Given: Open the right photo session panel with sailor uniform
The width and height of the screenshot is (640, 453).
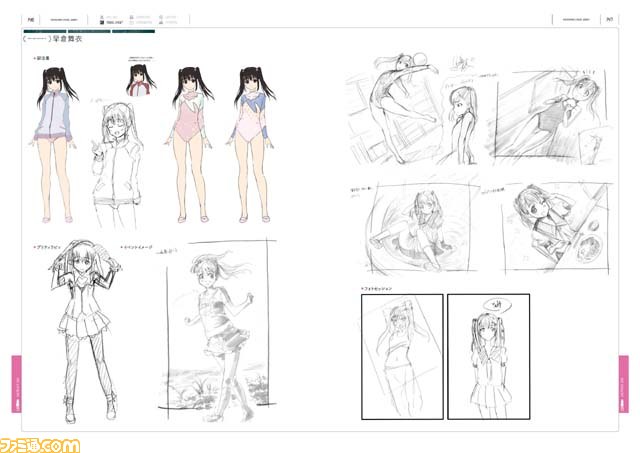Looking at the screenshot, I should coord(489,357).
